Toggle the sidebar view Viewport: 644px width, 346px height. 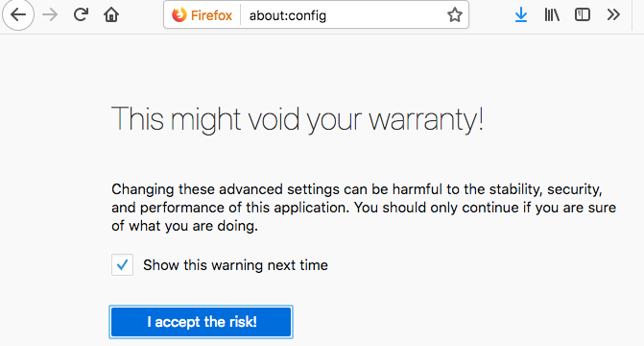pyautogui.click(x=583, y=14)
